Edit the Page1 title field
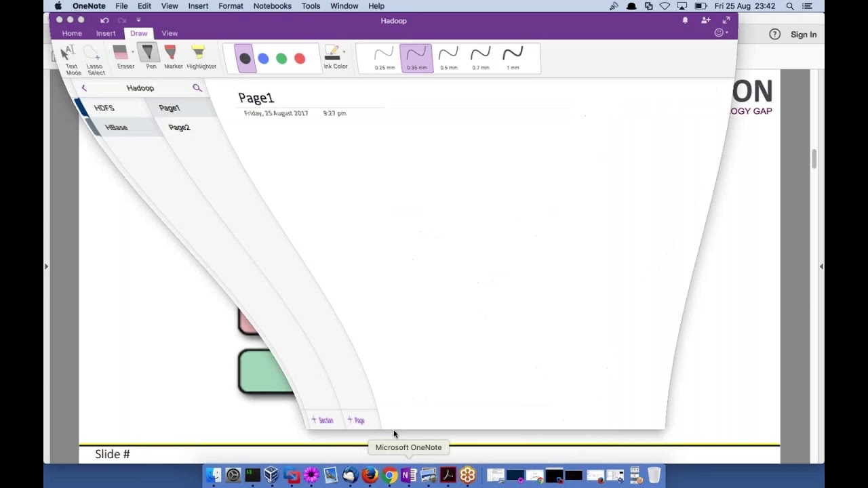 pyautogui.click(x=256, y=98)
